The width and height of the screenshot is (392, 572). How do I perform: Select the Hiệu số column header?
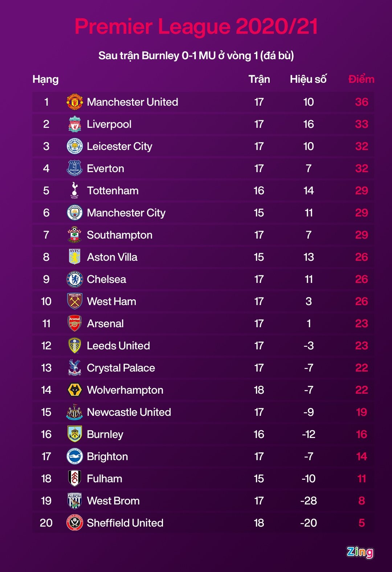pyautogui.click(x=308, y=79)
